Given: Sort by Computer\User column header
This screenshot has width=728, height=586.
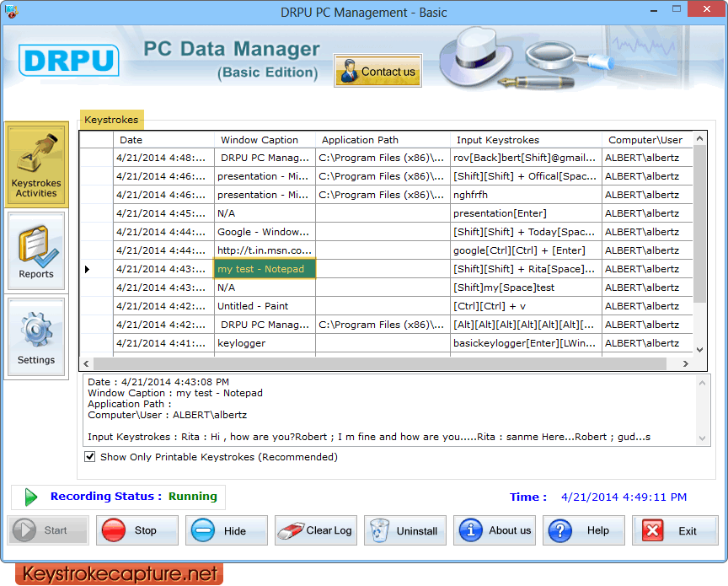Looking at the screenshot, I should [647, 140].
